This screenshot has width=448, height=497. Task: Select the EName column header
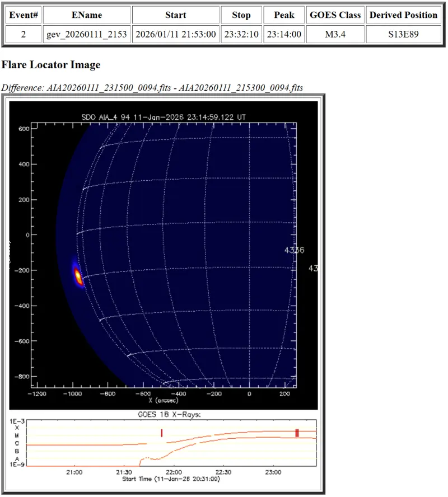pos(87,15)
